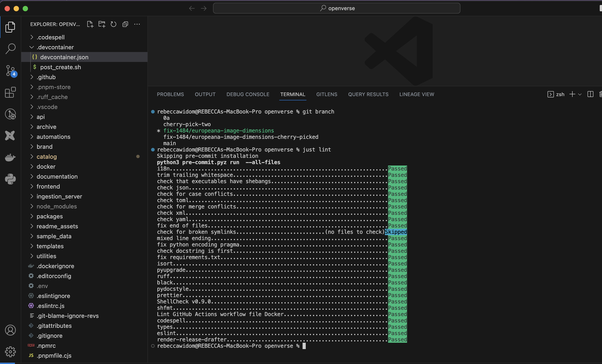Open the Extensions view
Image resolution: width=602 pixels, height=364 pixels.
(x=10, y=93)
